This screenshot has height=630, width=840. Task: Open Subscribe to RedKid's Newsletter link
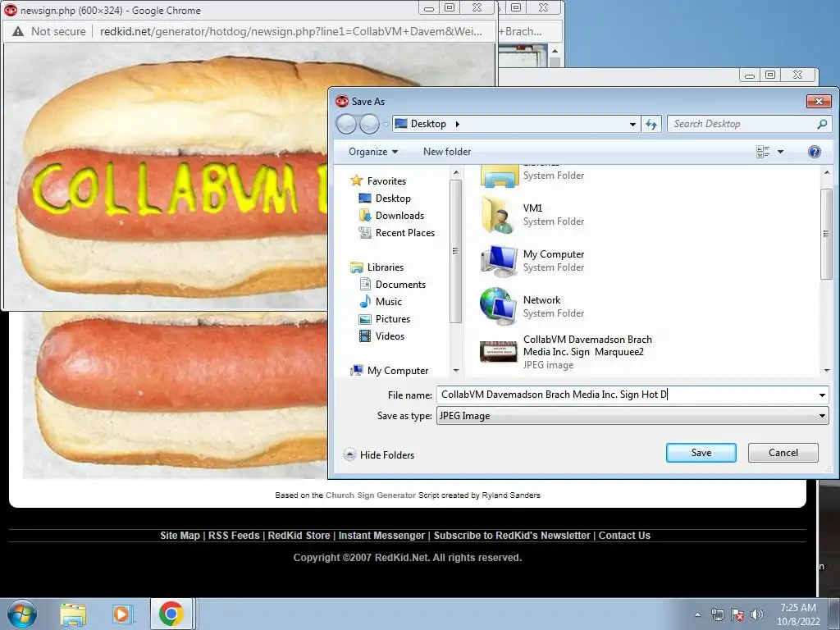click(512, 535)
